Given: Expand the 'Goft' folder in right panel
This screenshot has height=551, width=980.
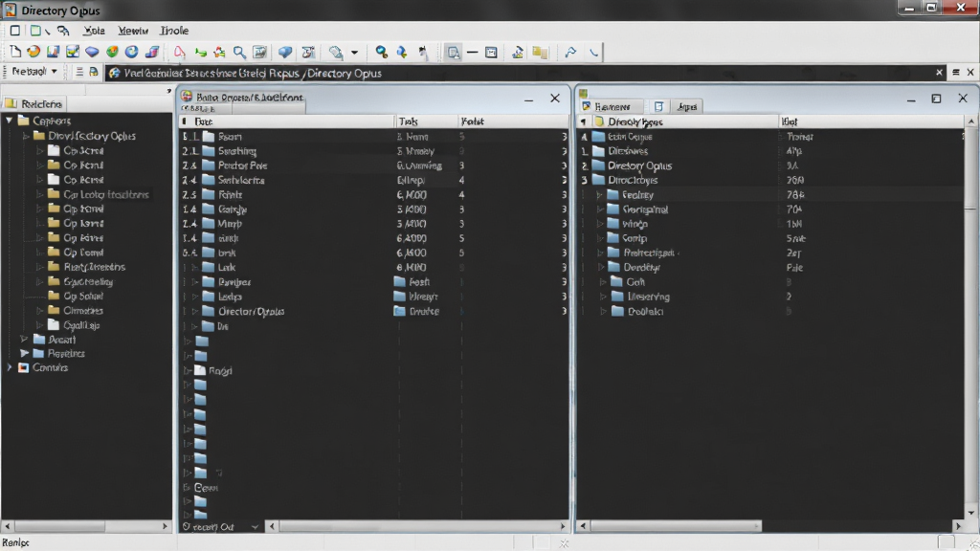Looking at the screenshot, I should 603,282.
